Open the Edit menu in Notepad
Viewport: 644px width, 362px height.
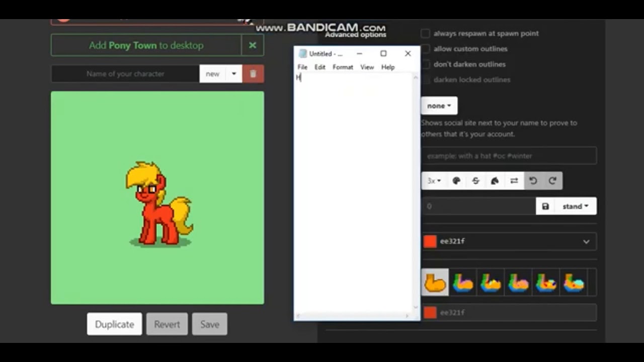(x=320, y=67)
